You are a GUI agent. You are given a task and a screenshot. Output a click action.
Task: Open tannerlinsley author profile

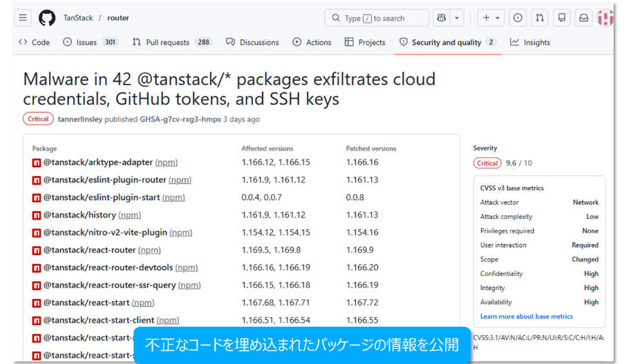(80, 119)
